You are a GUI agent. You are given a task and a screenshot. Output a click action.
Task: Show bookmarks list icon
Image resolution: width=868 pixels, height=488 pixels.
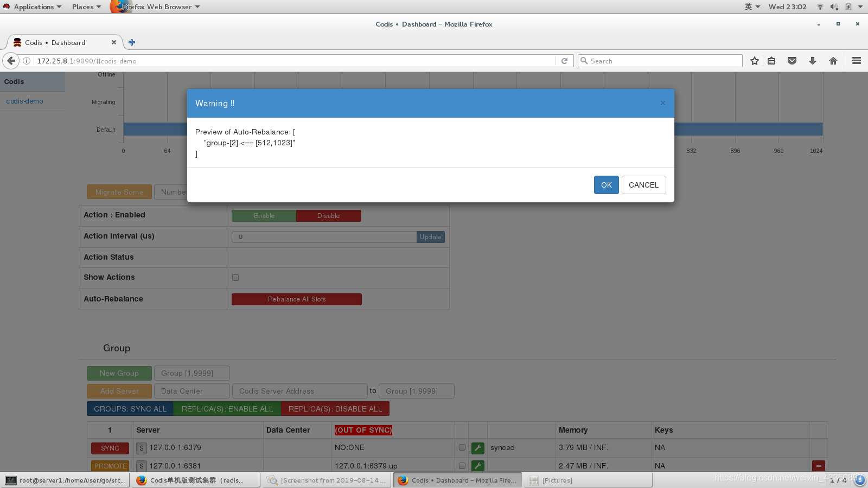coord(771,61)
